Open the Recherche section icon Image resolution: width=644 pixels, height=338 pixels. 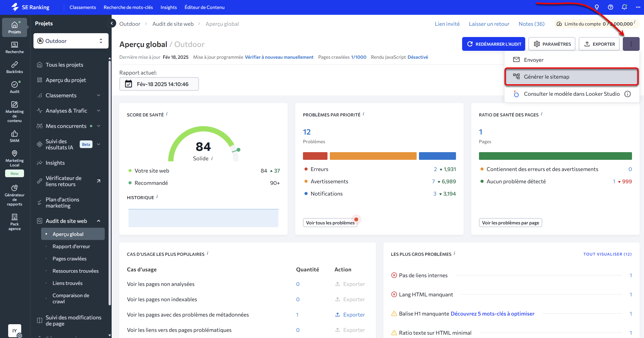point(15,47)
